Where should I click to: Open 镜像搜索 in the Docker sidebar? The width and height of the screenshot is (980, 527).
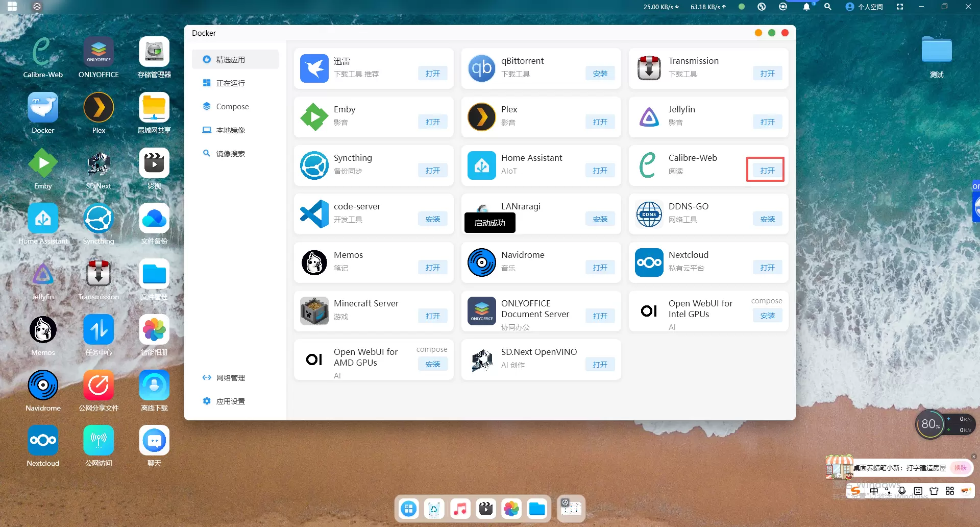(x=230, y=154)
